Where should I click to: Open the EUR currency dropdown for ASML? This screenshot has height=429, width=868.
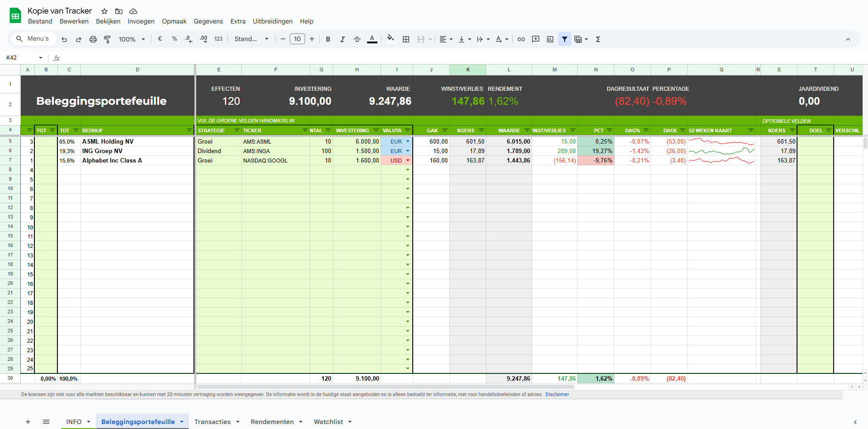pyautogui.click(x=408, y=141)
